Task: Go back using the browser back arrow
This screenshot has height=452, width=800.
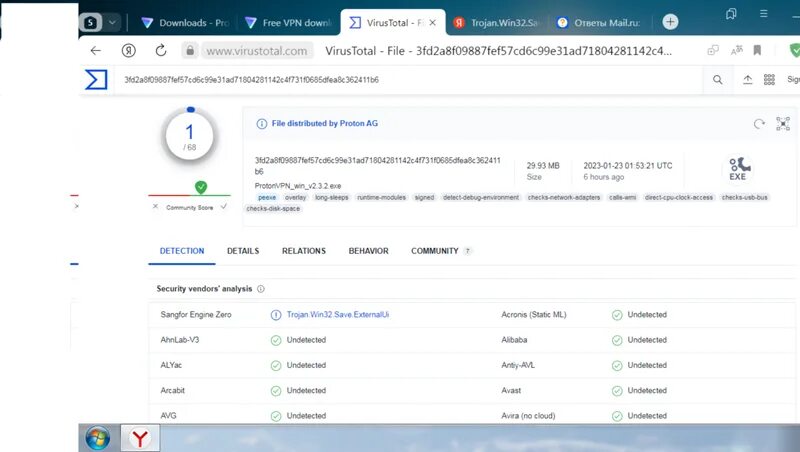Action: 95,51
